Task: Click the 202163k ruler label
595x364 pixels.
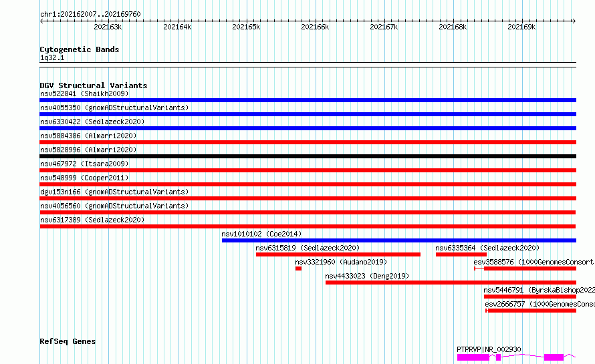Action: click(x=108, y=27)
